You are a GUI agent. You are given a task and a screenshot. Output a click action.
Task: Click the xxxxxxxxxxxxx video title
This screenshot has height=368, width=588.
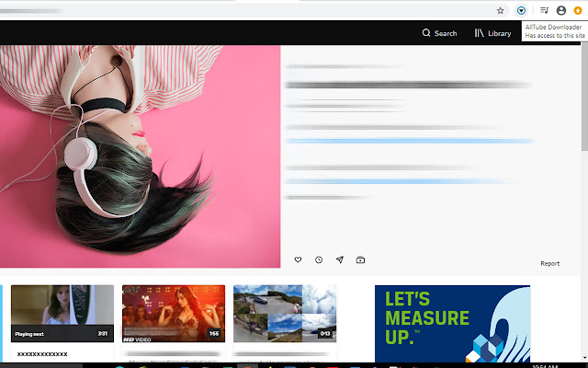pyautogui.click(x=42, y=353)
